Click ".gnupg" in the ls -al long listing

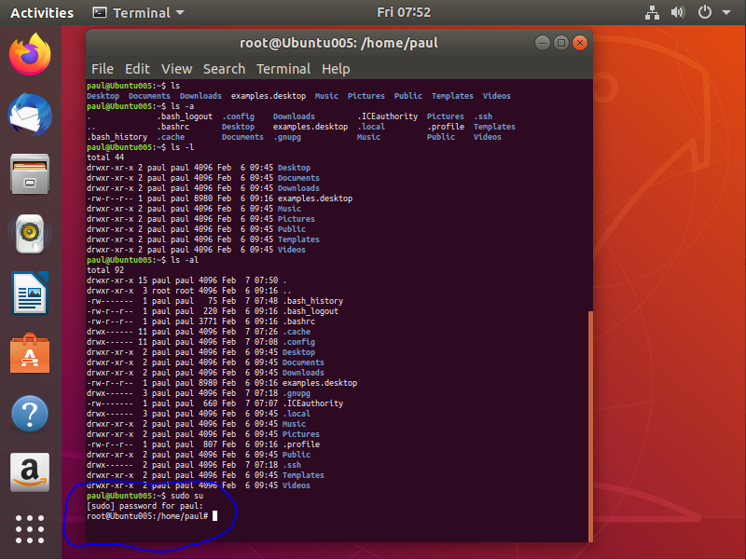click(297, 393)
